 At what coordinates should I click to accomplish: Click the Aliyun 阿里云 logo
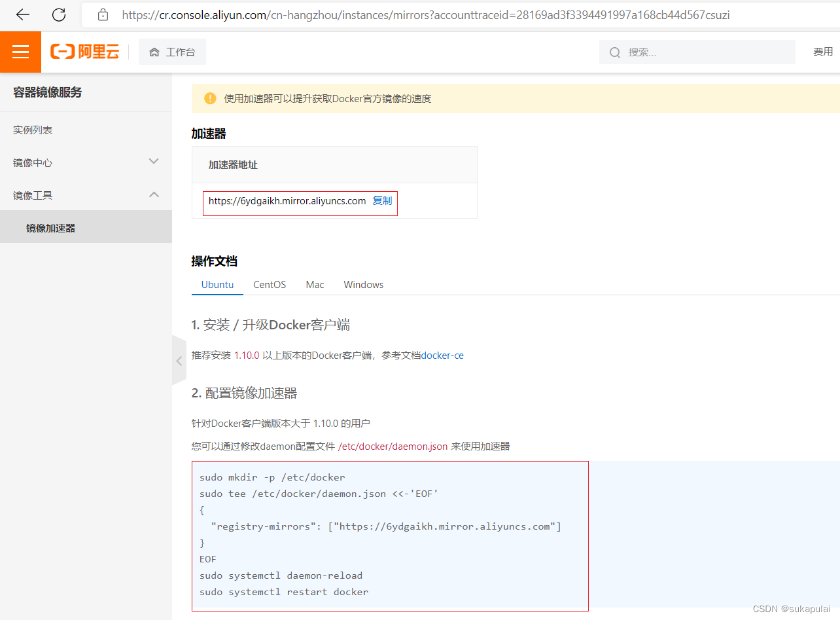(85, 52)
